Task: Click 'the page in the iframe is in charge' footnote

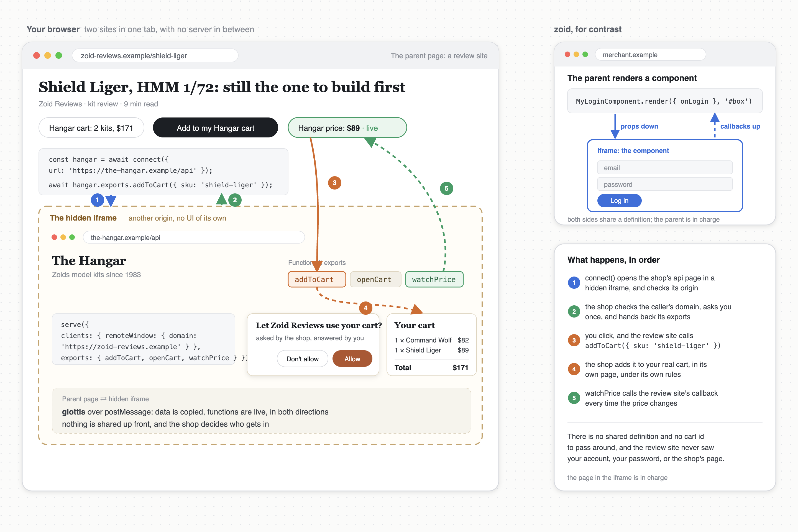Action: click(617, 477)
